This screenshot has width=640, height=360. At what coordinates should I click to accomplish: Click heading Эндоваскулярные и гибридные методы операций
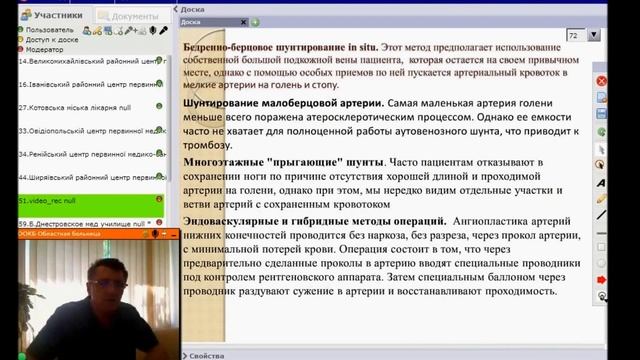[315, 221]
